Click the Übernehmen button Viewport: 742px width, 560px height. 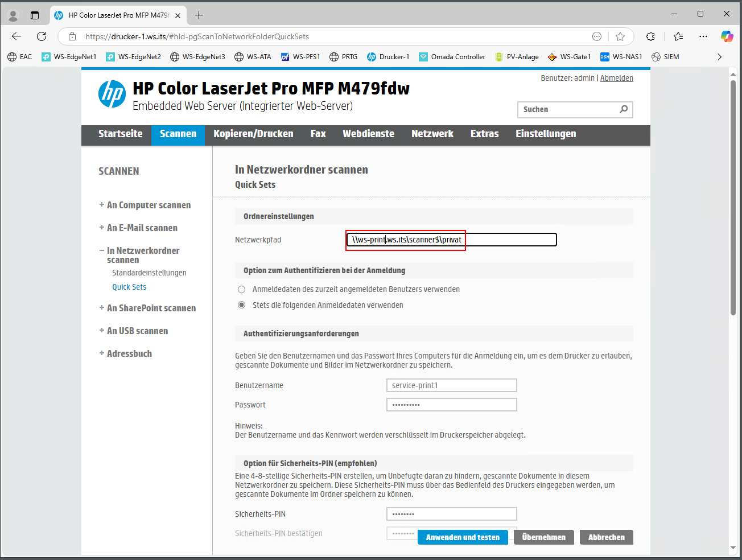tap(543, 537)
